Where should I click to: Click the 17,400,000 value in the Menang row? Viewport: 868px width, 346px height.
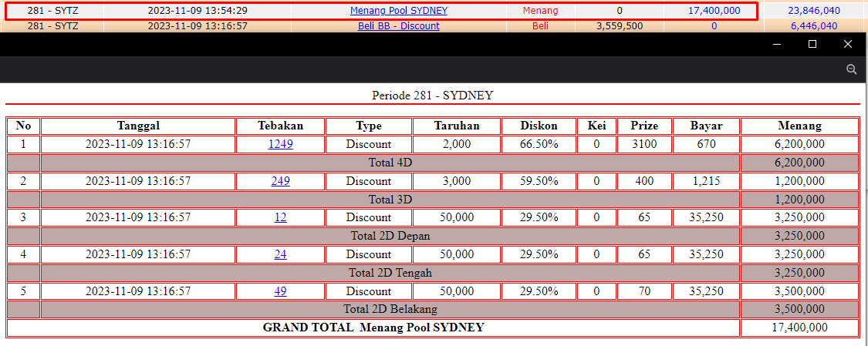click(x=714, y=11)
